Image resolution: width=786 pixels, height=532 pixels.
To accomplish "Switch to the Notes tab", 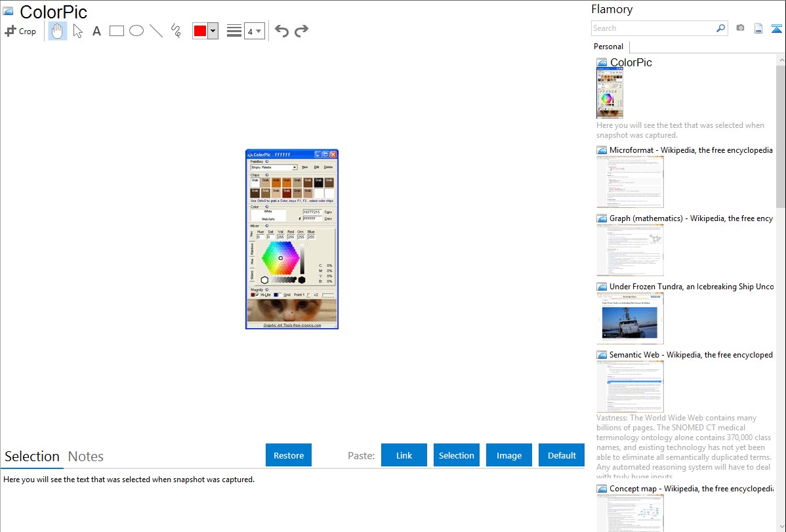I will click(x=86, y=457).
